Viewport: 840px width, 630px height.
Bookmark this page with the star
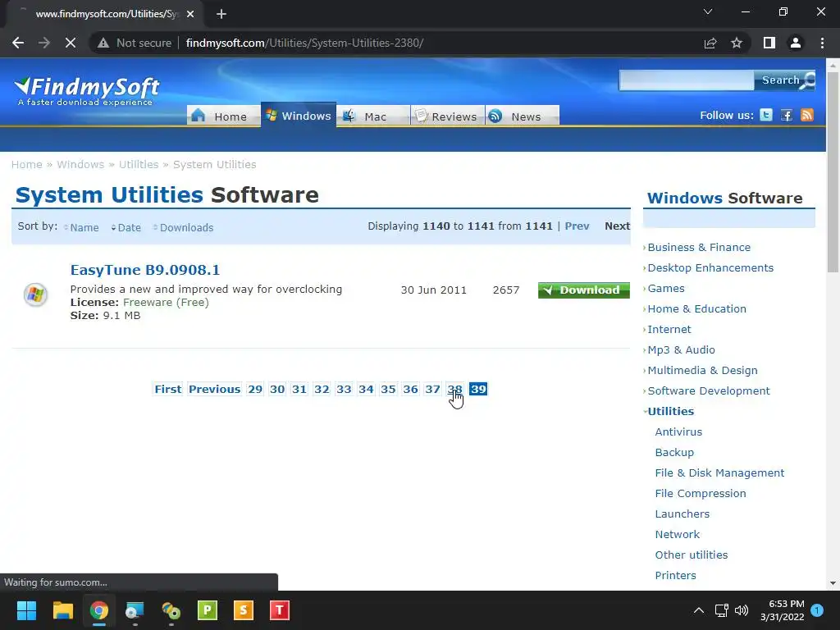pos(737,43)
